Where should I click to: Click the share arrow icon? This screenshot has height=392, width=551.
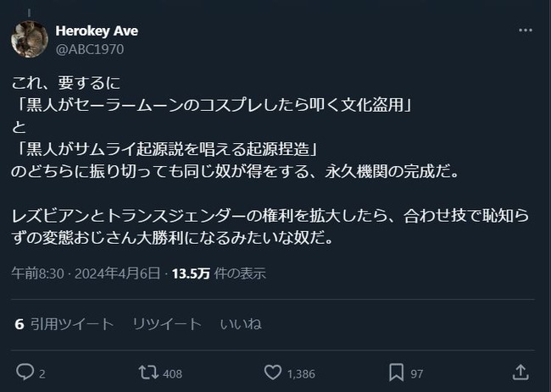[x=520, y=373]
